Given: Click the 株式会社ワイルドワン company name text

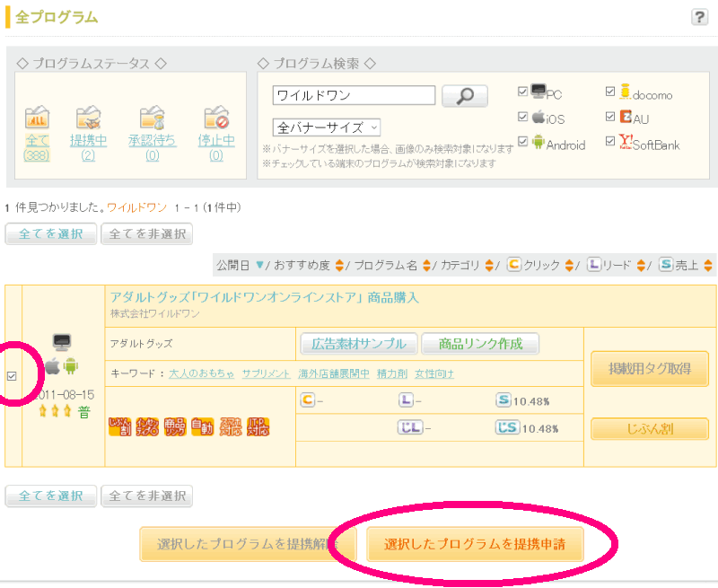Looking at the screenshot, I should pos(155,313).
